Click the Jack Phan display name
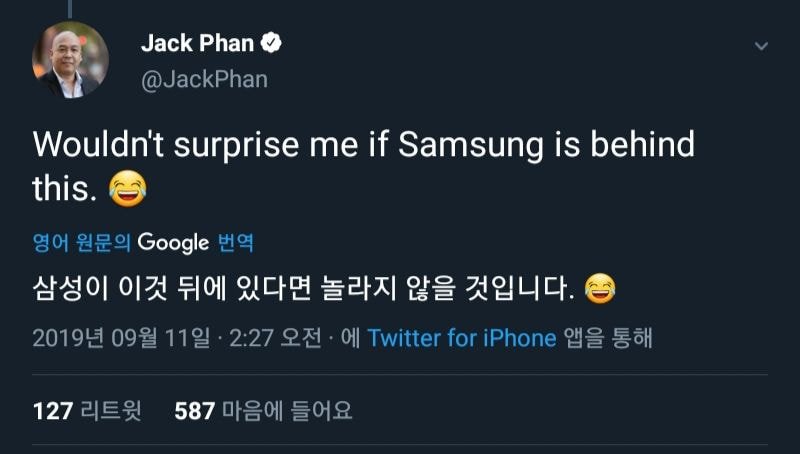This screenshot has width=800, height=454. [198, 44]
